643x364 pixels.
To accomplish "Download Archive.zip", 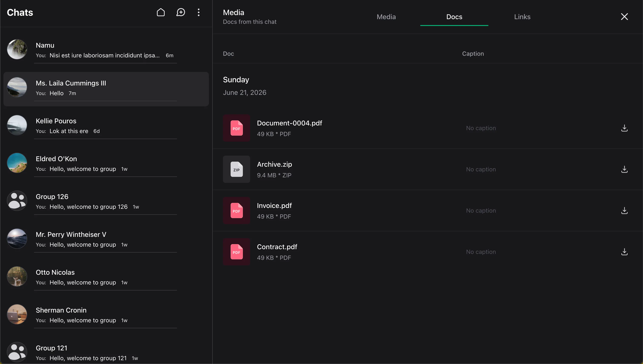I will coord(624,169).
